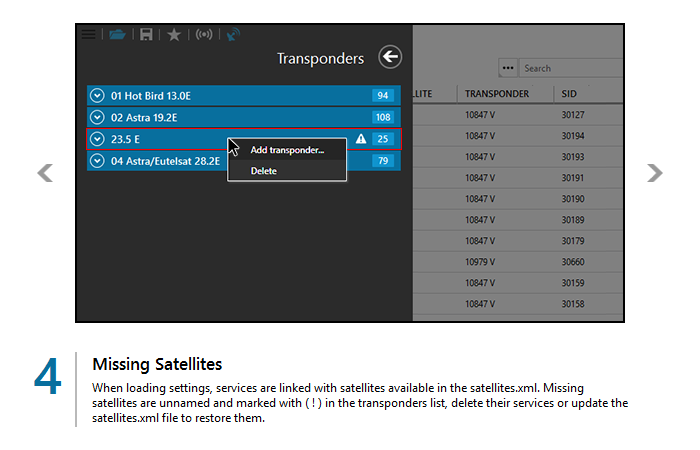The image size is (700, 450).
Task: Expand the 02 Astra 19.2E satellite
Action: coord(98,117)
